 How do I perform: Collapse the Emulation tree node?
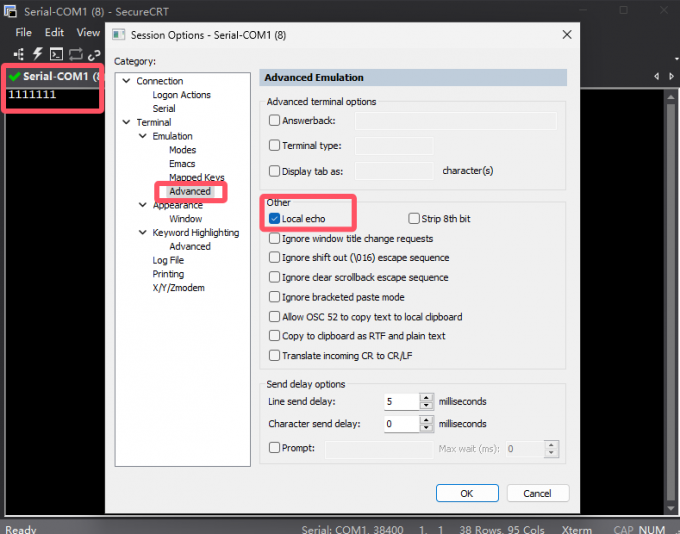[142, 136]
